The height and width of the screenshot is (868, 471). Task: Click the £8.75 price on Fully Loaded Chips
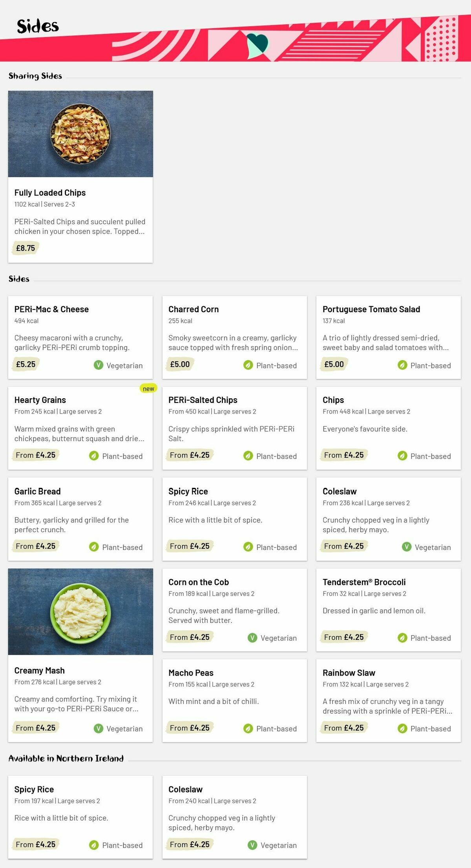[26, 248]
